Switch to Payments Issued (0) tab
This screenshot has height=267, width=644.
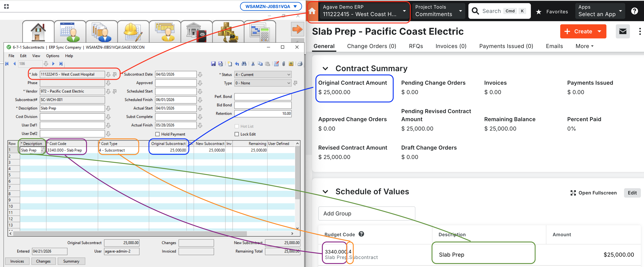[x=506, y=46]
